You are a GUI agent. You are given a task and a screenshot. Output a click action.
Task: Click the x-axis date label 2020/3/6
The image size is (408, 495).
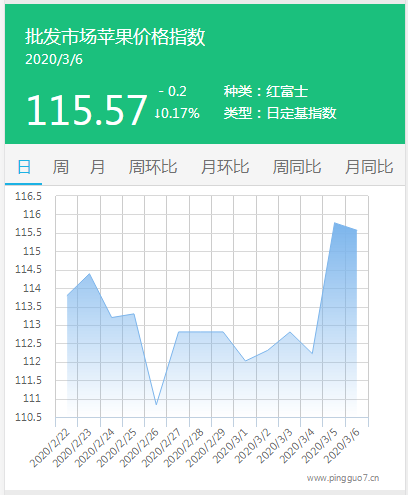[342, 446]
